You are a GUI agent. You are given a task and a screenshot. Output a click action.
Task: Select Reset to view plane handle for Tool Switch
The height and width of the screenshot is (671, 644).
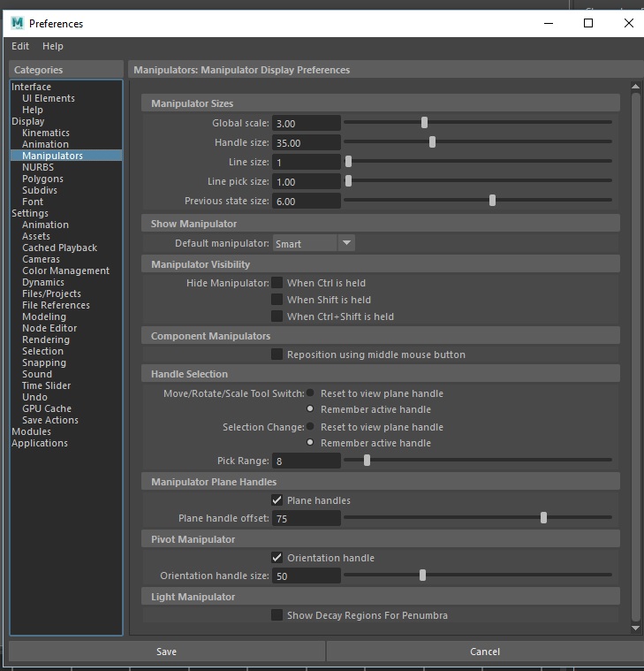(x=310, y=393)
